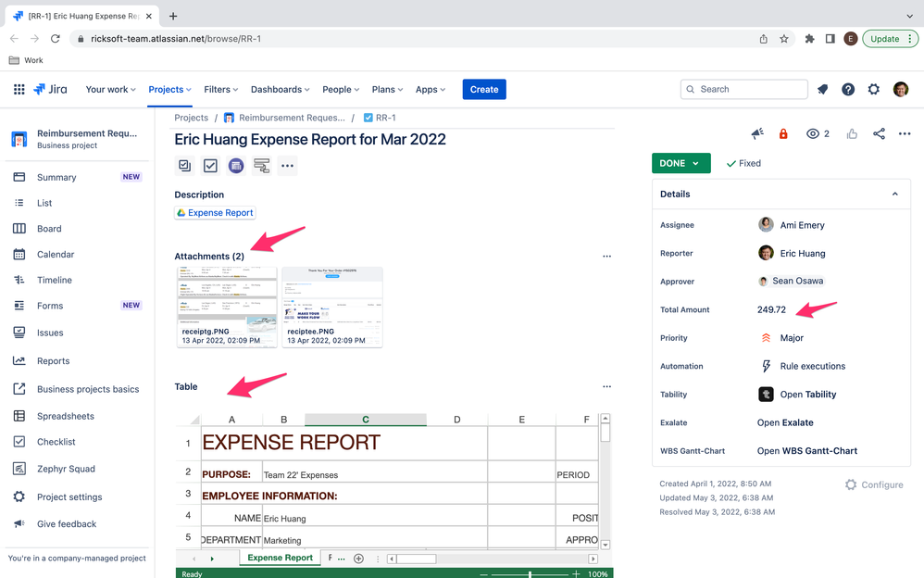Add a new sheet in the spreadsheet
Screen dimensions: 924x578
[x=358, y=558]
